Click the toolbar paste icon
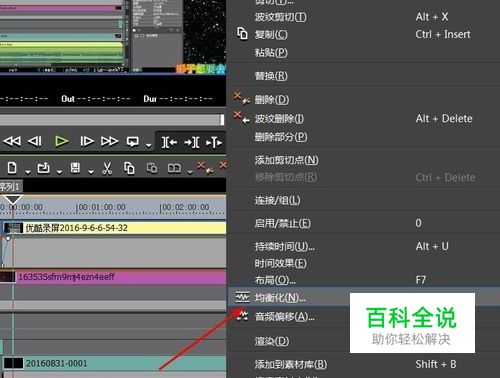This screenshot has width=500, height=378. click(152, 168)
